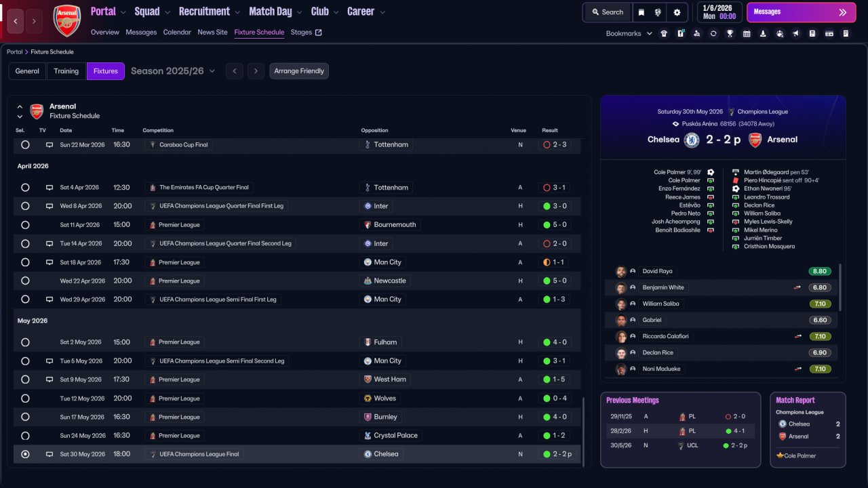Go to the previous season with the left chevron
868x488 pixels.
click(x=235, y=71)
